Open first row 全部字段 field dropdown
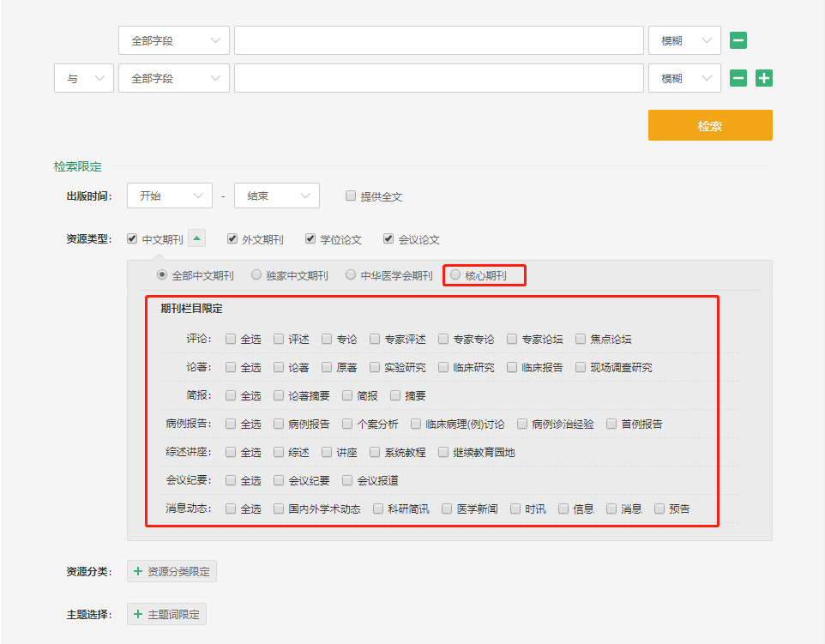 [173, 40]
